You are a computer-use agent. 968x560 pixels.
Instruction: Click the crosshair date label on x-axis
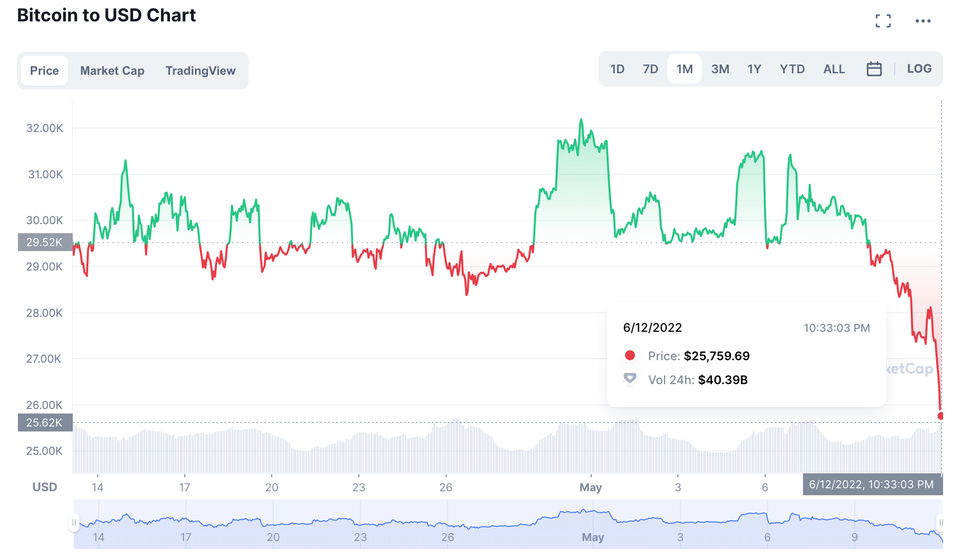point(872,484)
